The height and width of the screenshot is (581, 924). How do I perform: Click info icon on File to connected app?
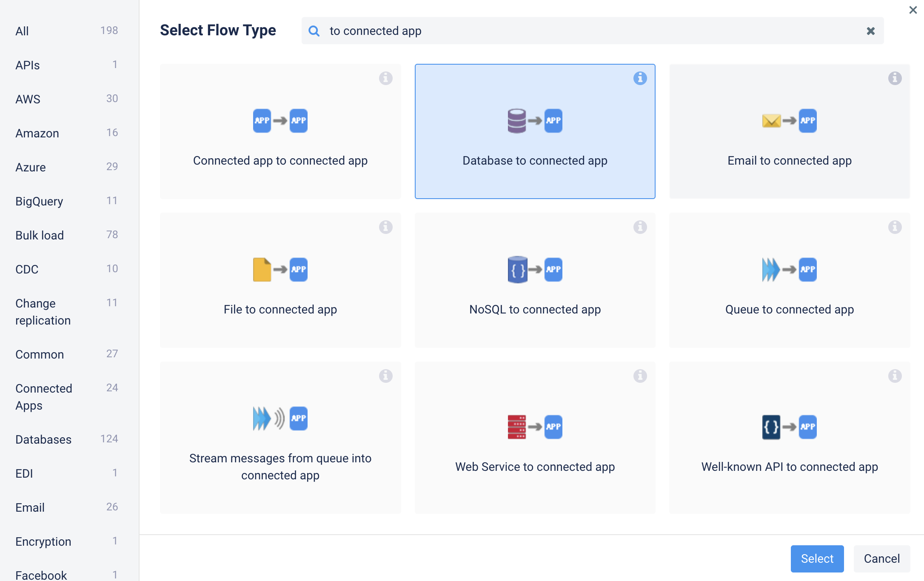385,227
